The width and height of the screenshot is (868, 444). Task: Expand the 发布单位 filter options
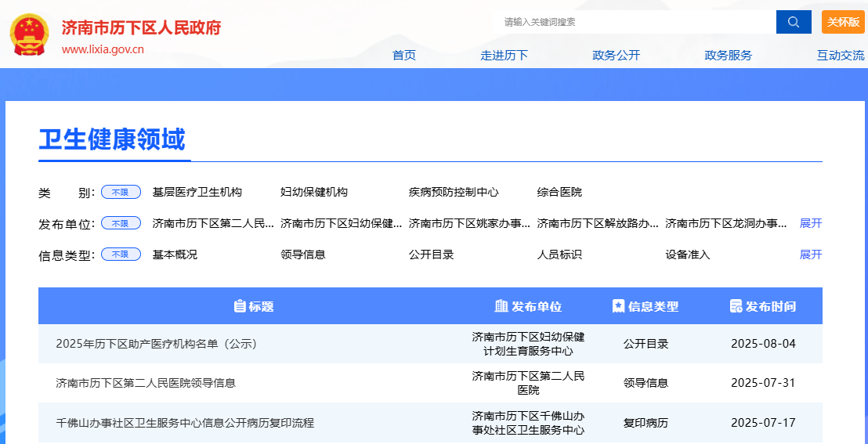pos(810,223)
